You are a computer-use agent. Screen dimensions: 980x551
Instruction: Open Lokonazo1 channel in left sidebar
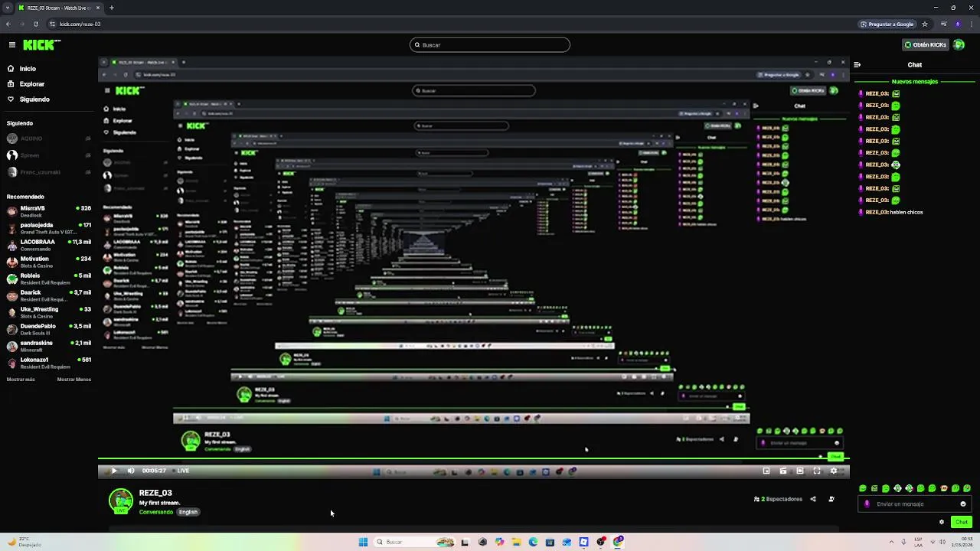click(49, 362)
